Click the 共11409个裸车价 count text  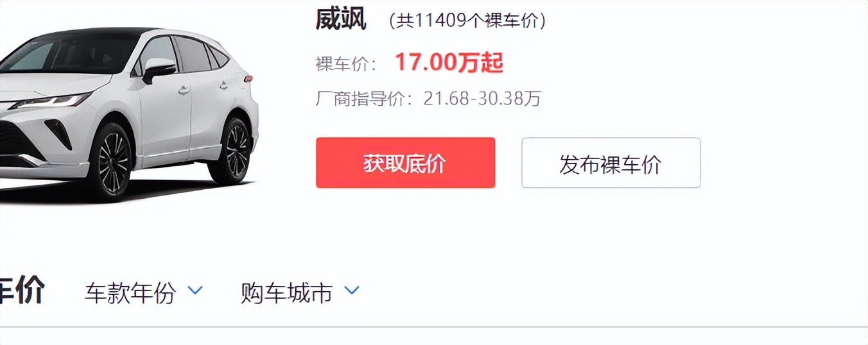click(467, 21)
